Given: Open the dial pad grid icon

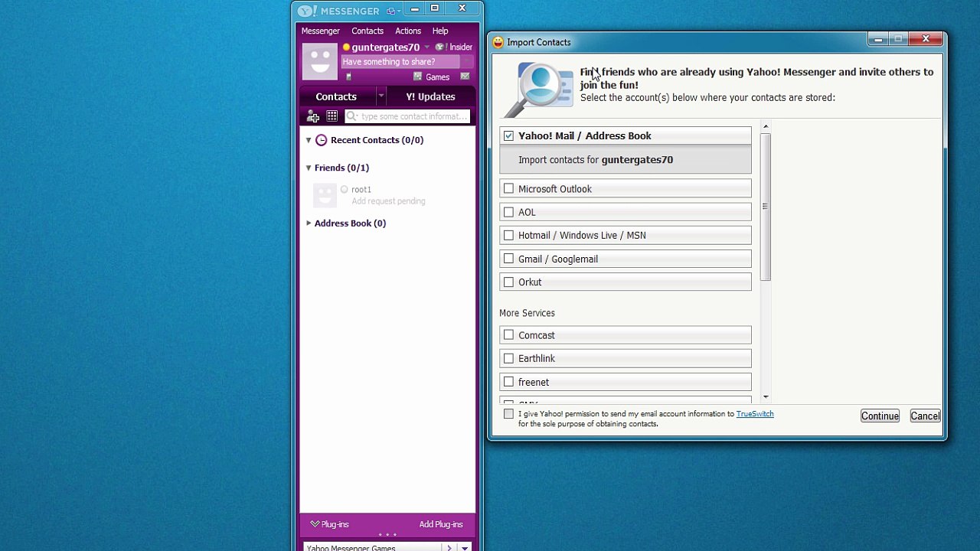Looking at the screenshot, I should [x=332, y=116].
